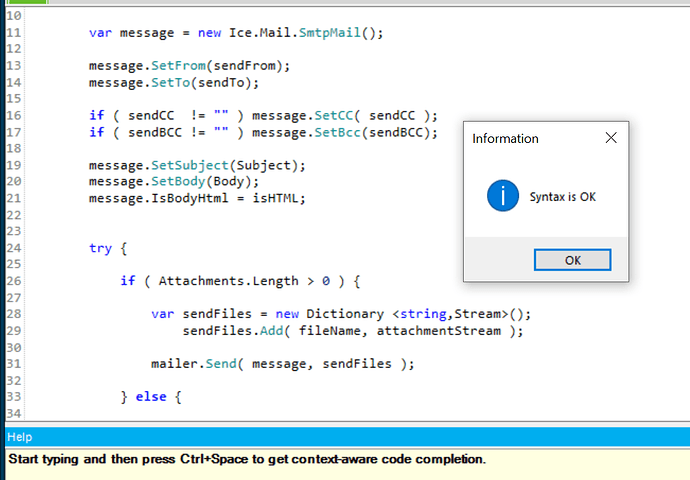Screen dimensions: 690x480
Task: Click the '} else {' line 33
Action: 151,397
